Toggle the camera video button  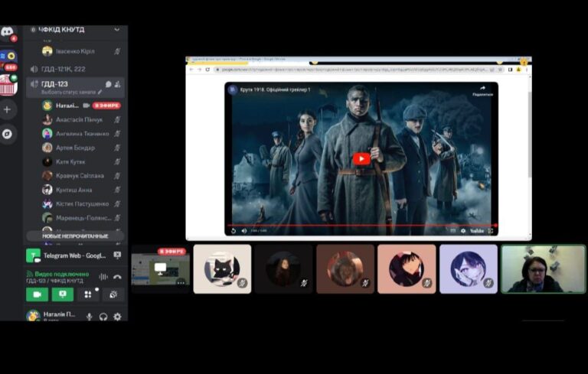coord(37,294)
